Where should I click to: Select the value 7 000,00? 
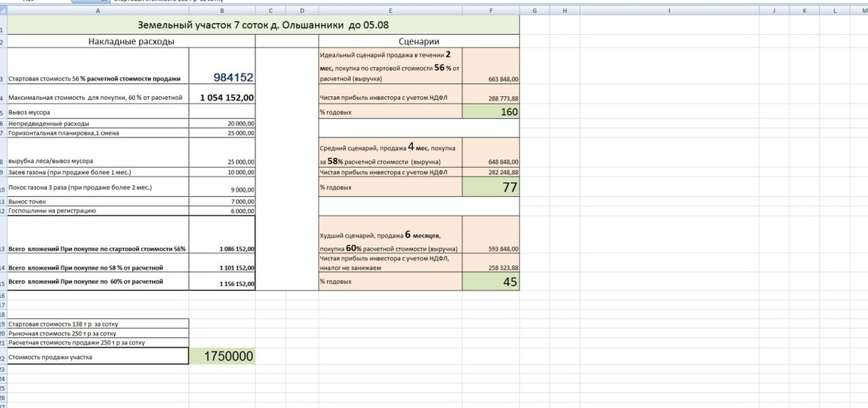coord(222,201)
